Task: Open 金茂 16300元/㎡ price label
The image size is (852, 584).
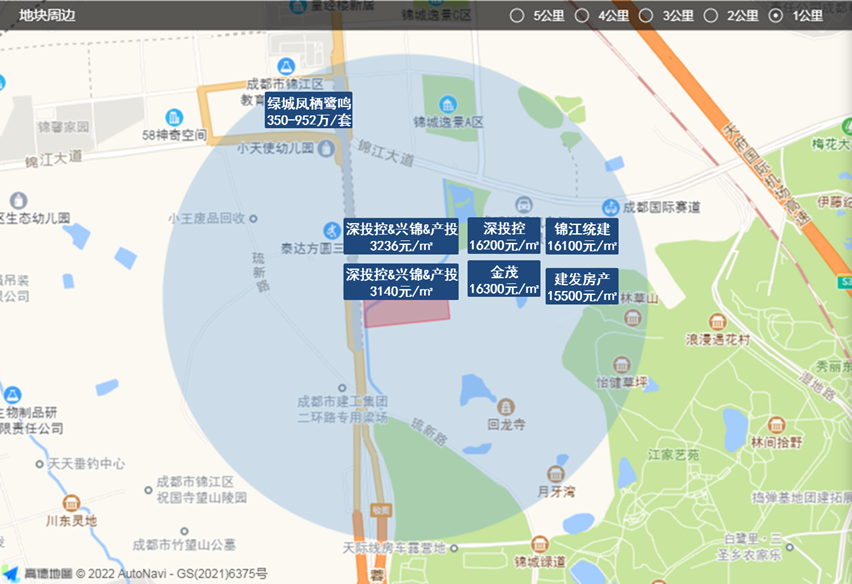Action: coord(504,279)
